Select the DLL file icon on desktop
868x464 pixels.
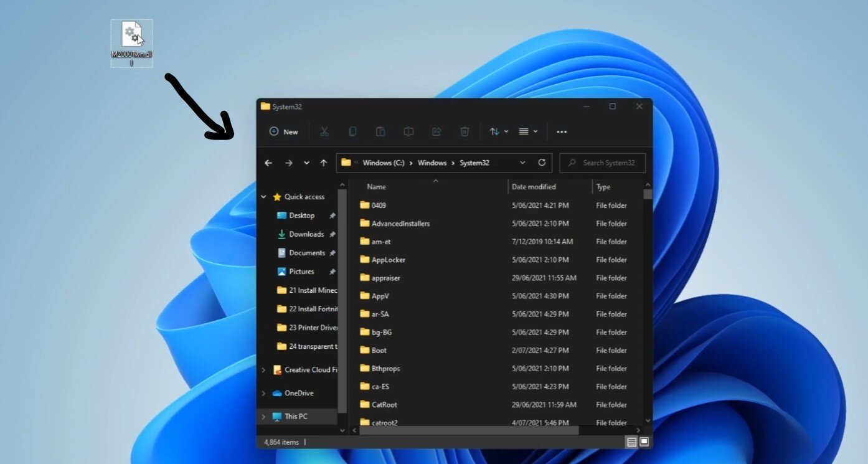coord(132,34)
